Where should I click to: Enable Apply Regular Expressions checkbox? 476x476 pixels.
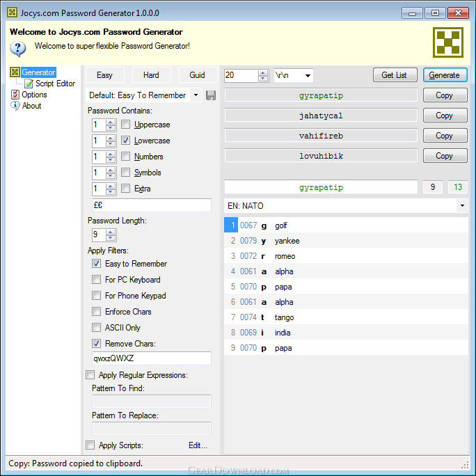(x=90, y=375)
